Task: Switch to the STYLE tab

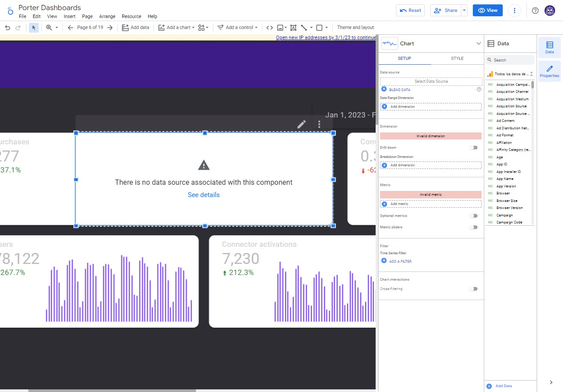Action: pos(457,59)
